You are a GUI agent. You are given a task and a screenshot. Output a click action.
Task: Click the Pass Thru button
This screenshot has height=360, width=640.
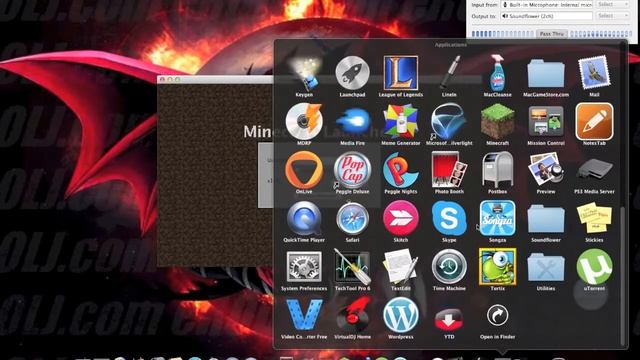pyautogui.click(x=552, y=33)
